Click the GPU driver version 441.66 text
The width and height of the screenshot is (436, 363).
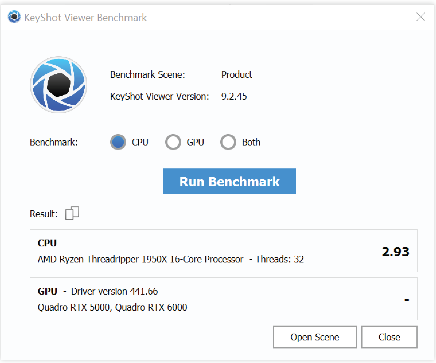(114, 292)
